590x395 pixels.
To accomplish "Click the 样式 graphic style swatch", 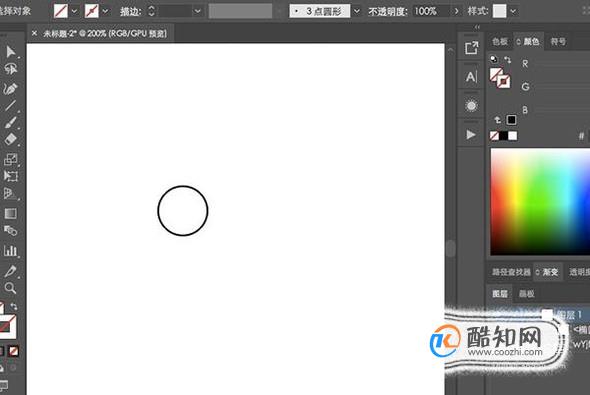I will [500, 11].
